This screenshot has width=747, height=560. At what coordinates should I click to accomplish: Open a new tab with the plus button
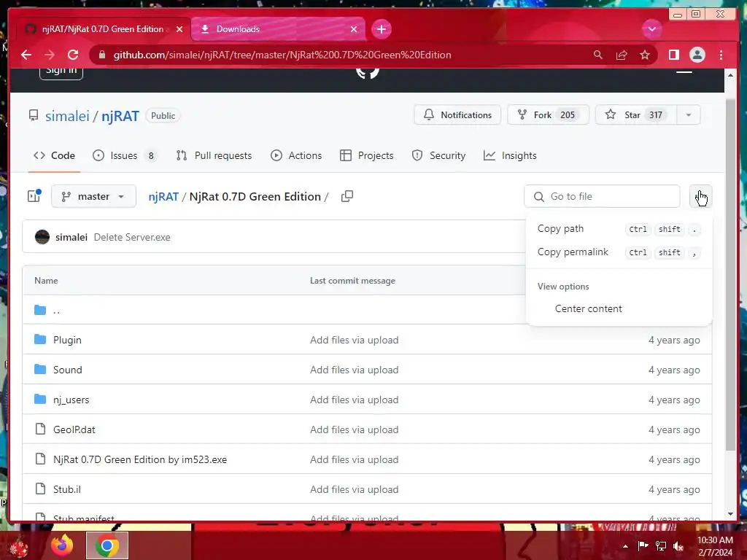(x=381, y=29)
